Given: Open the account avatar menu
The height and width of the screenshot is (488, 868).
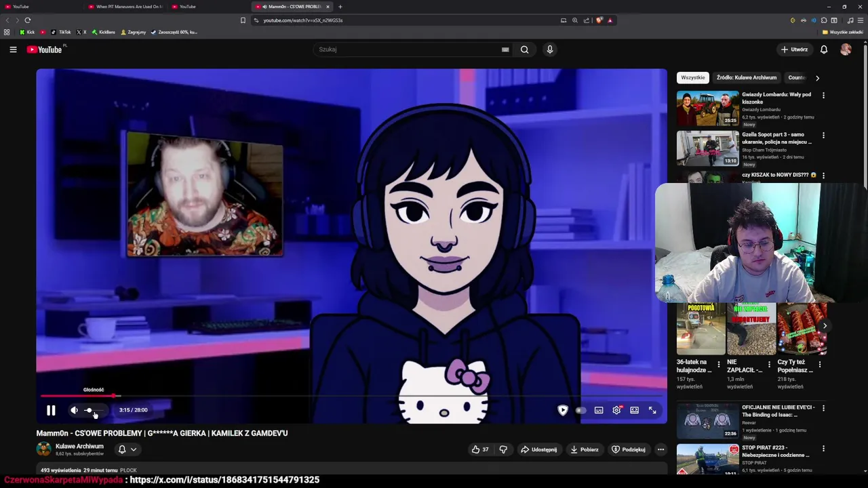Looking at the screenshot, I should 846,49.
